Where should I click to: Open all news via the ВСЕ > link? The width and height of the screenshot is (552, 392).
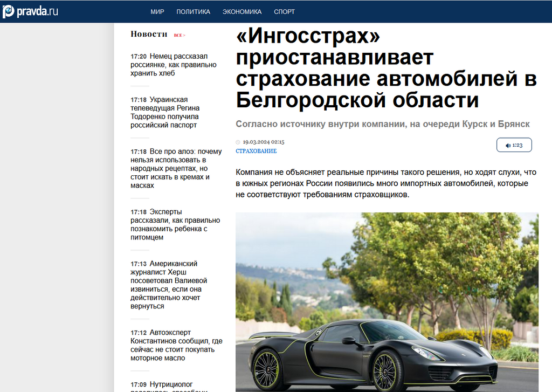[180, 35]
